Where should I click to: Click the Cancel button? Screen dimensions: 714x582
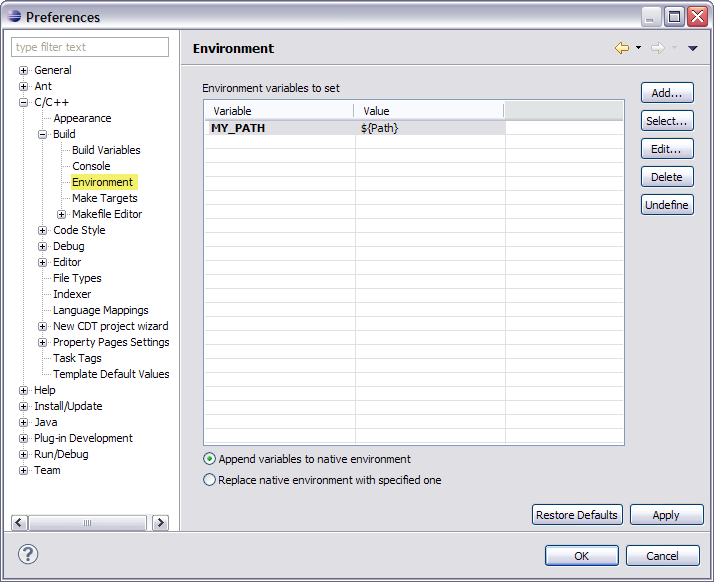point(663,556)
